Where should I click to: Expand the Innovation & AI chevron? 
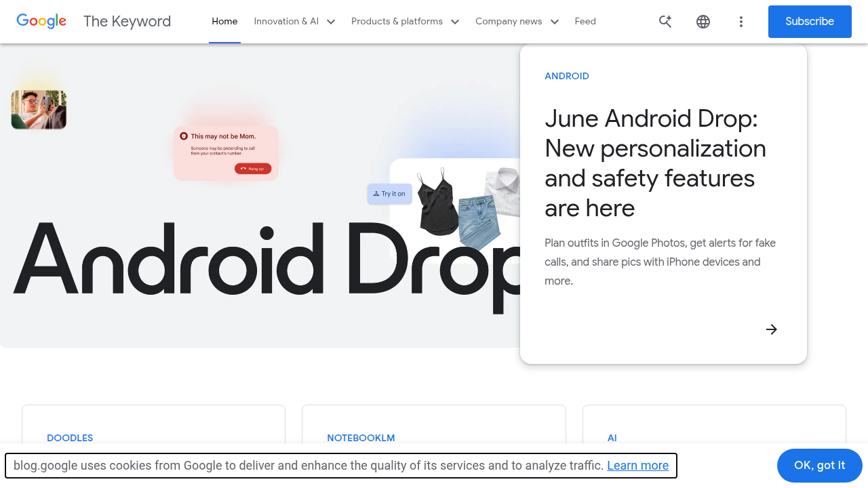pos(331,22)
